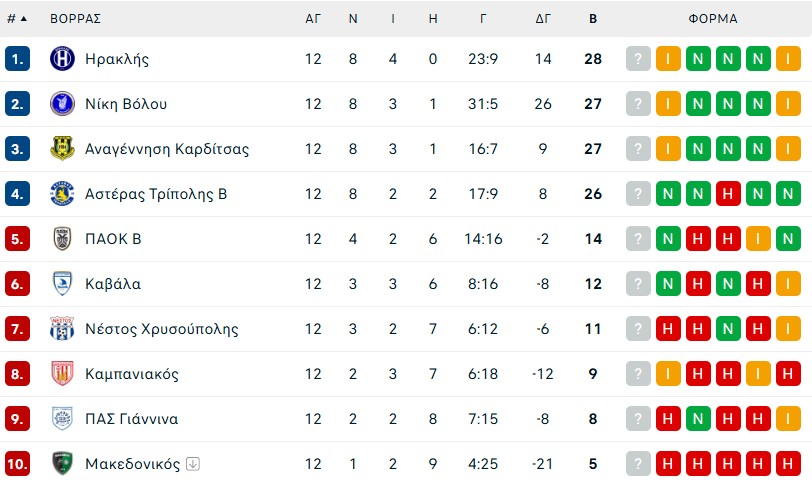
Task: Click the Μακεδονικός relegation arrow icon
Action: [193, 464]
